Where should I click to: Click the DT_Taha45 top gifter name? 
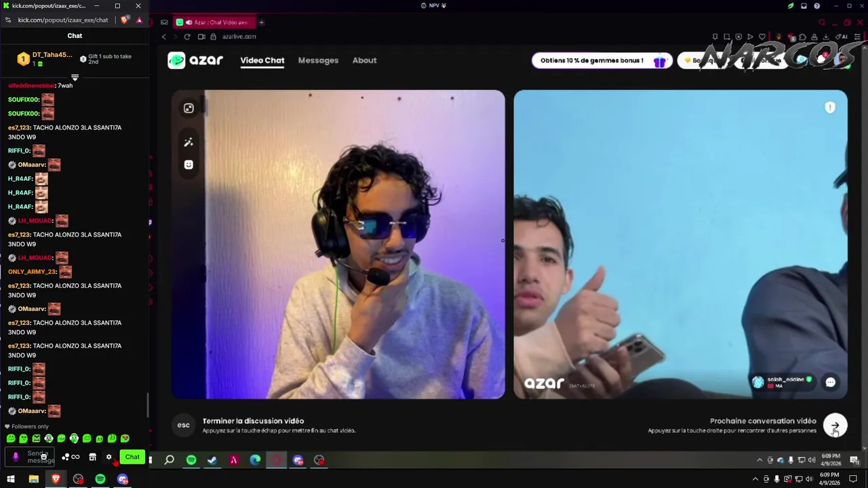coord(52,55)
